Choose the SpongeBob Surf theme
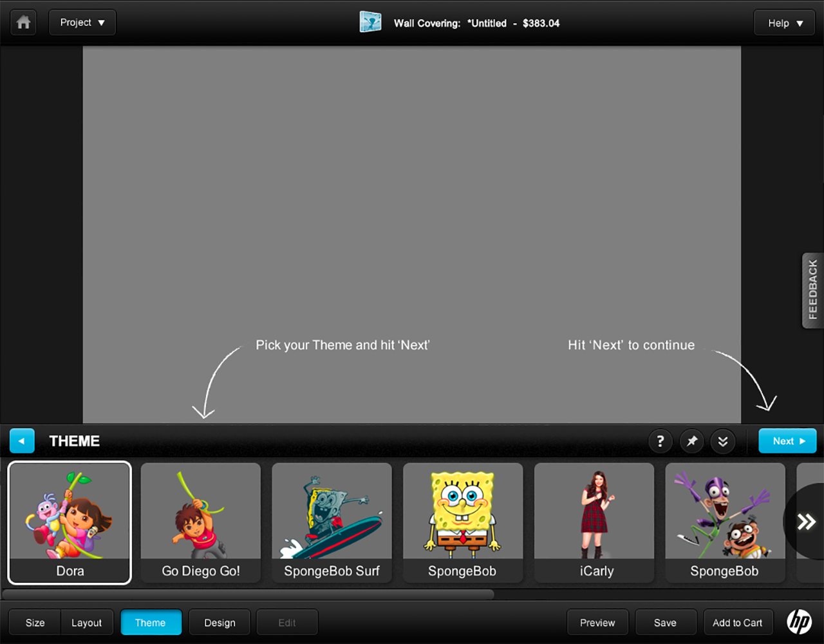Screen dimensions: 824x644 coord(332,523)
